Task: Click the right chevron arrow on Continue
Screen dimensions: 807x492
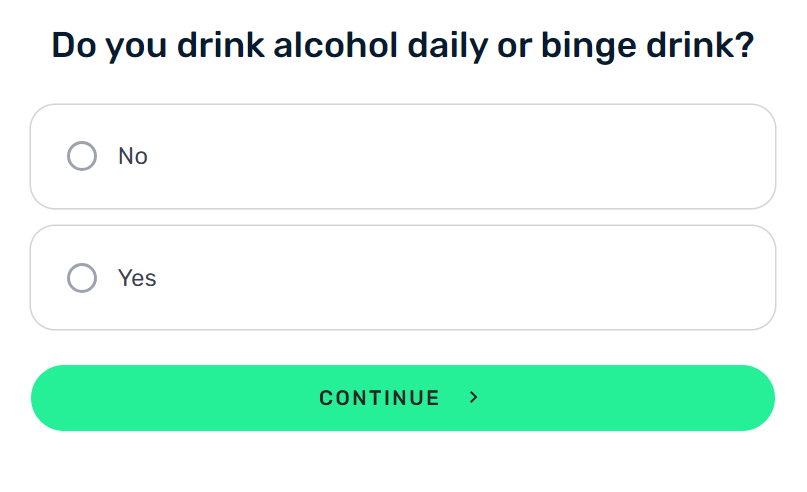Action: coord(473,397)
